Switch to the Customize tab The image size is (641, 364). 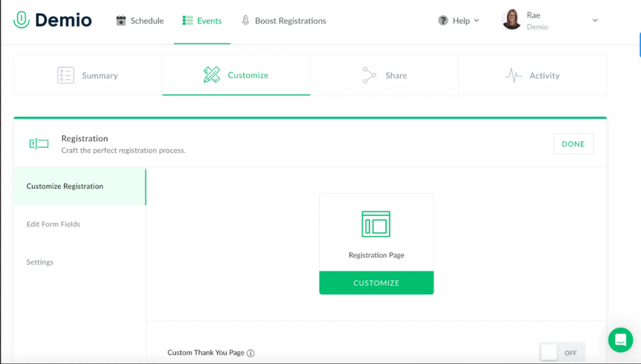click(x=248, y=75)
